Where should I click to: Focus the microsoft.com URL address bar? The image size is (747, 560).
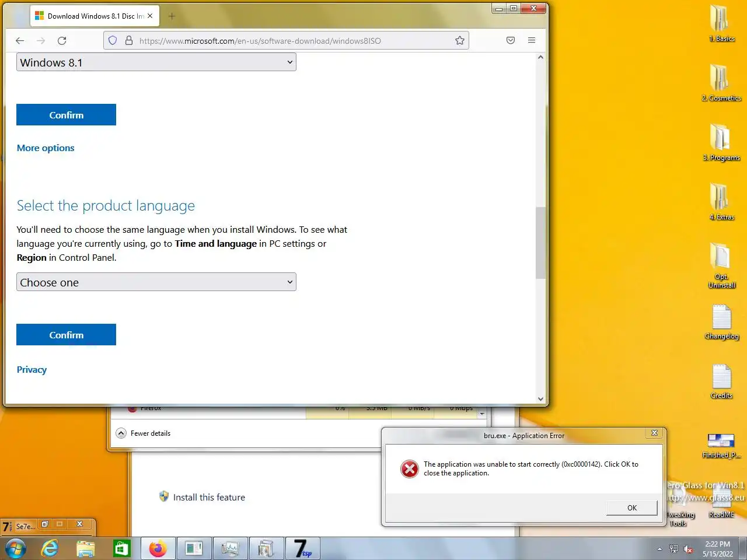pyautogui.click(x=286, y=41)
